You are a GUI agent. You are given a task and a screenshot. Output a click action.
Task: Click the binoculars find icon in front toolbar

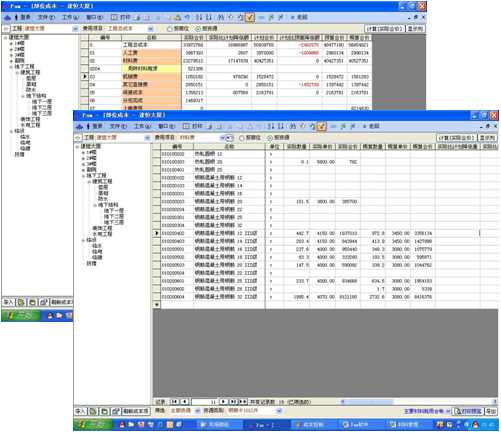[293, 126]
